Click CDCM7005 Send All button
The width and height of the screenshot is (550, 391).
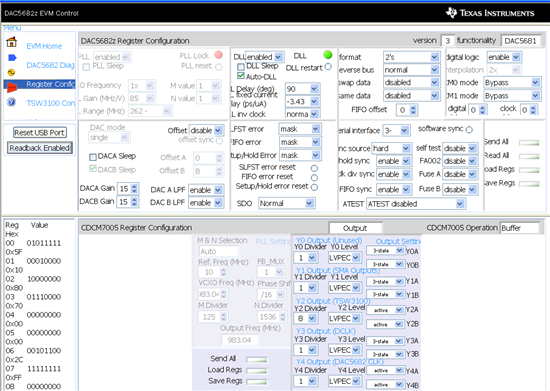257,360
